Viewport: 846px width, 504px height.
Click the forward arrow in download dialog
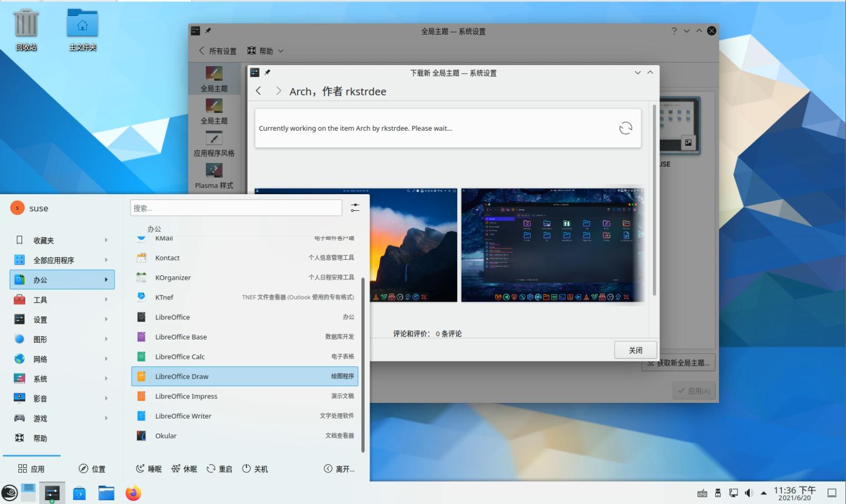tap(278, 91)
